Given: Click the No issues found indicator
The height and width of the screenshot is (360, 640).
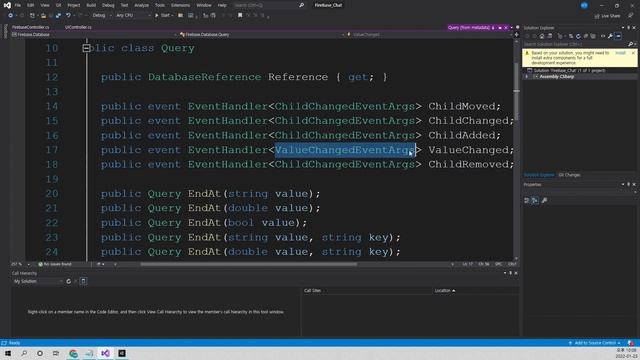Looking at the screenshot, I should pyautogui.click(x=55, y=264).
